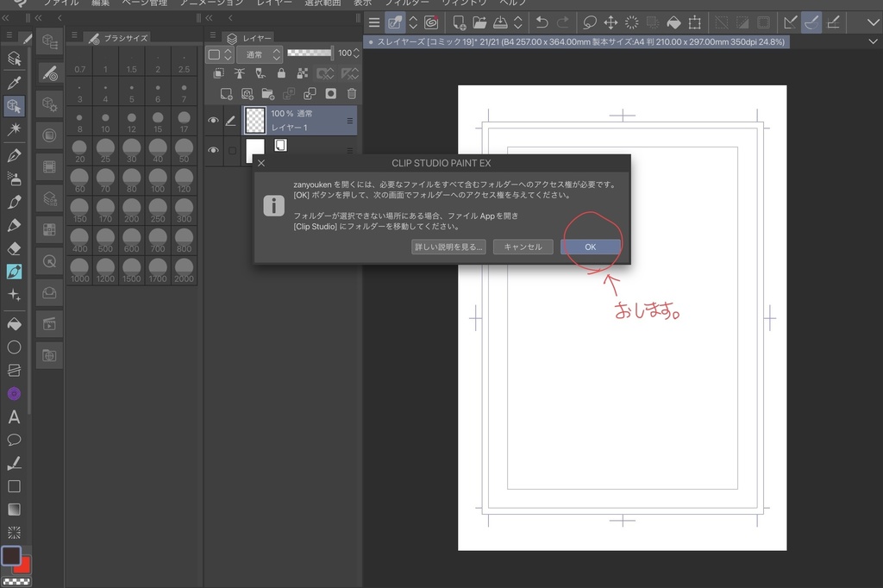
Task: Select the Object operation tool
Action: (x=14, y=106)
